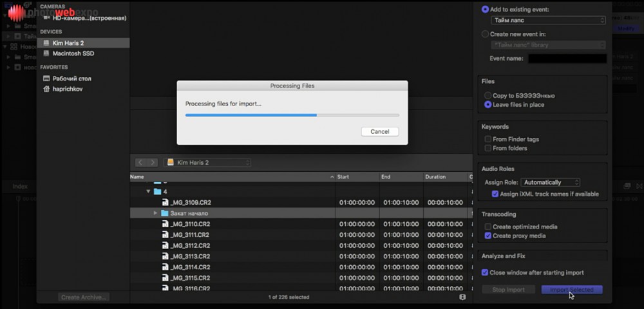Viewport: 644px width, 309px height.
Task: Cancel the file processing dialog
Action: click(x=380, y=132)
